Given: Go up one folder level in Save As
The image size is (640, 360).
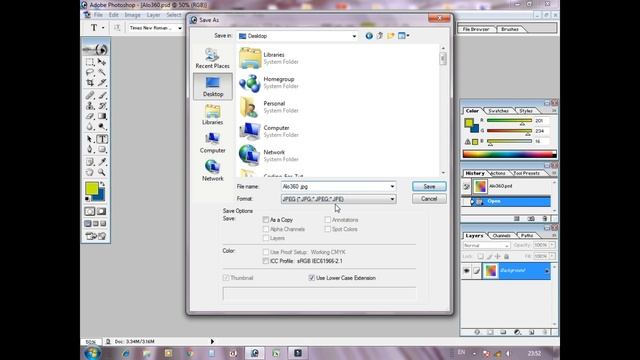Looking at the screenshot, I should point(380,36).
